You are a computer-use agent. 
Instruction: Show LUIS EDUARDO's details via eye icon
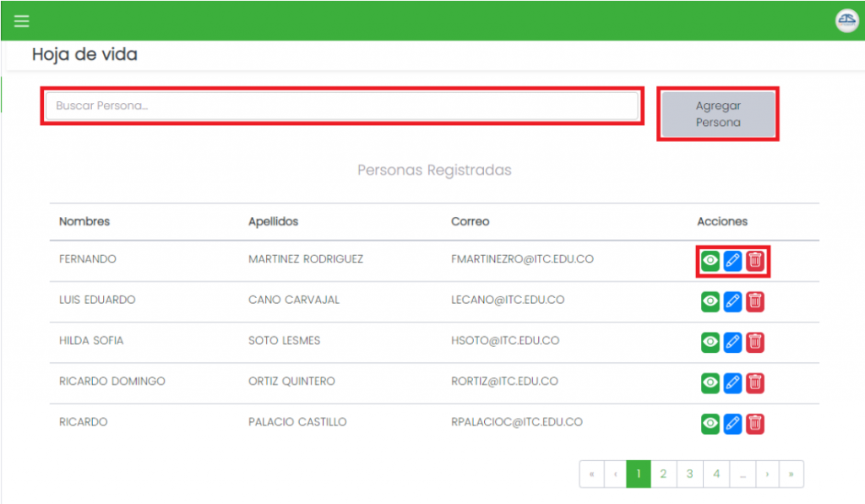pyautogui.click(x=710, y=301)
